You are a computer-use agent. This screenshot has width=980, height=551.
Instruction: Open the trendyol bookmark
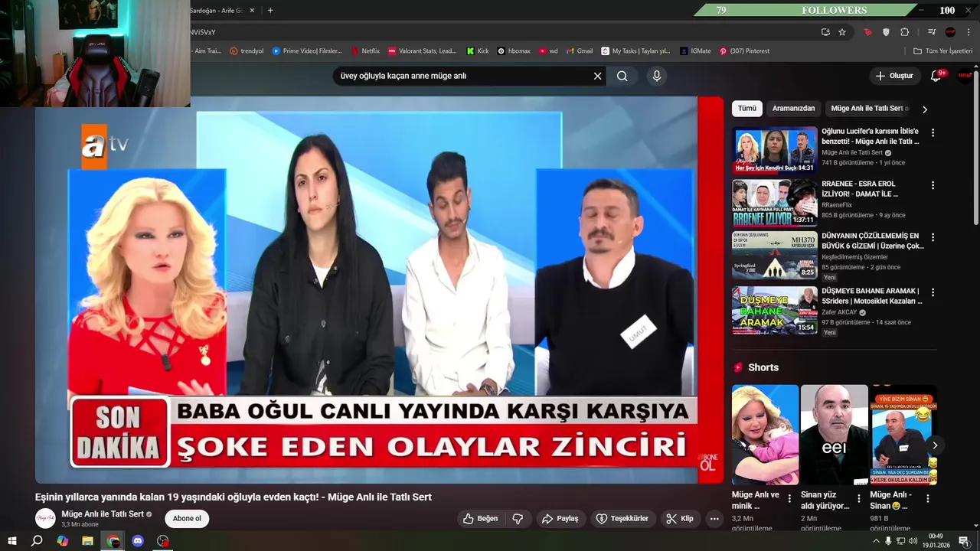[247, 51]
